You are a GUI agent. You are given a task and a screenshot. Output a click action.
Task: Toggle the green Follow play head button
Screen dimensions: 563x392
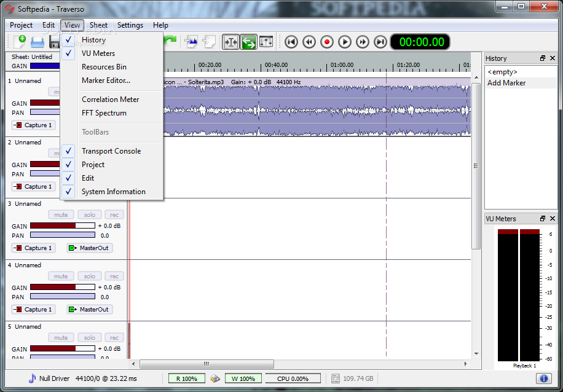[248, 42]
